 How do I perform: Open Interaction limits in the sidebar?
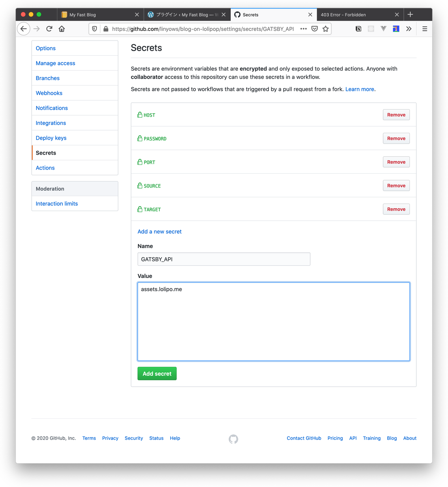[57, 204]
